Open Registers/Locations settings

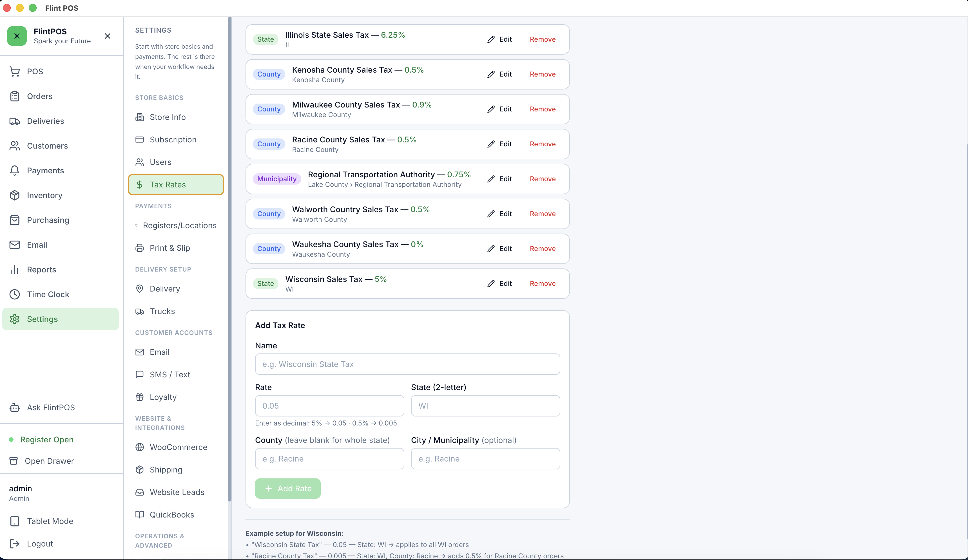click(x=176, y=225)
